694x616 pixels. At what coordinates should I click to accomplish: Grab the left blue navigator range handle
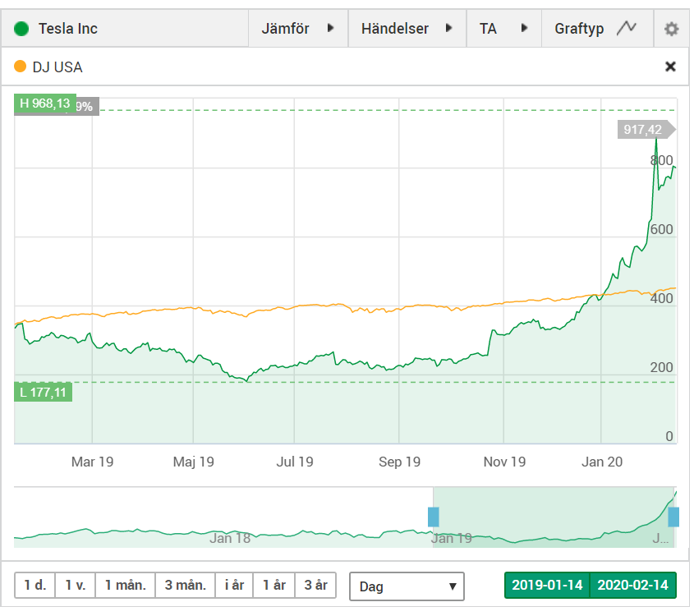point(434,517)
